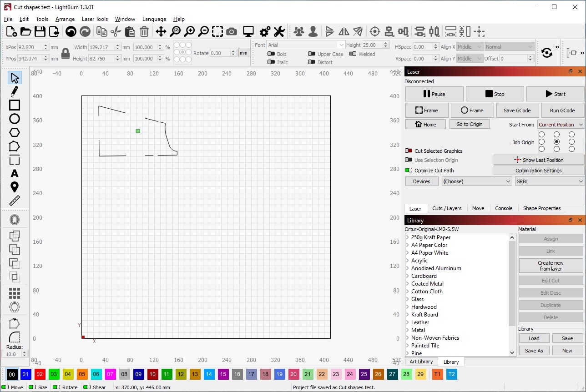Click the Start button
This screenshot has height=392, width=586.
click(556, 94)
